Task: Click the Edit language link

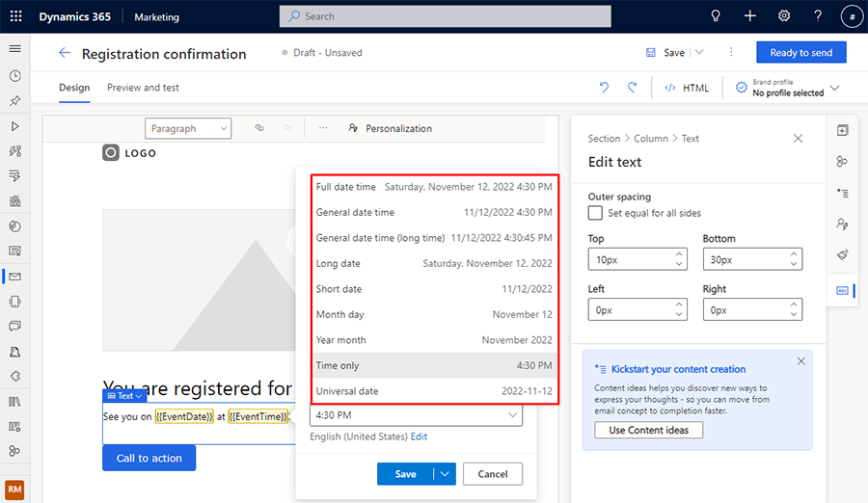Action: click(x=419, y=437)
